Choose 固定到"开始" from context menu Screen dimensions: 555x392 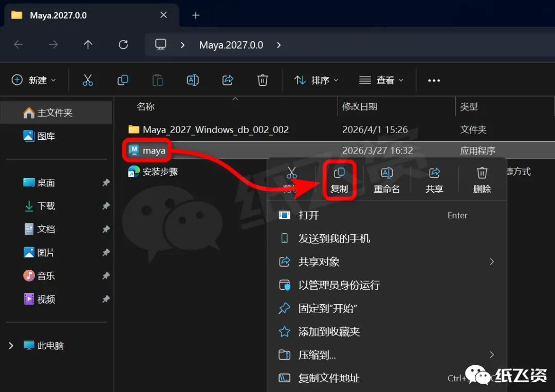387,308
